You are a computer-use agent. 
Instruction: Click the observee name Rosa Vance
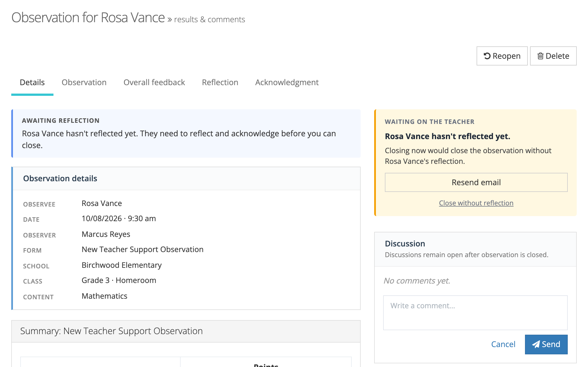coord(102,203)
